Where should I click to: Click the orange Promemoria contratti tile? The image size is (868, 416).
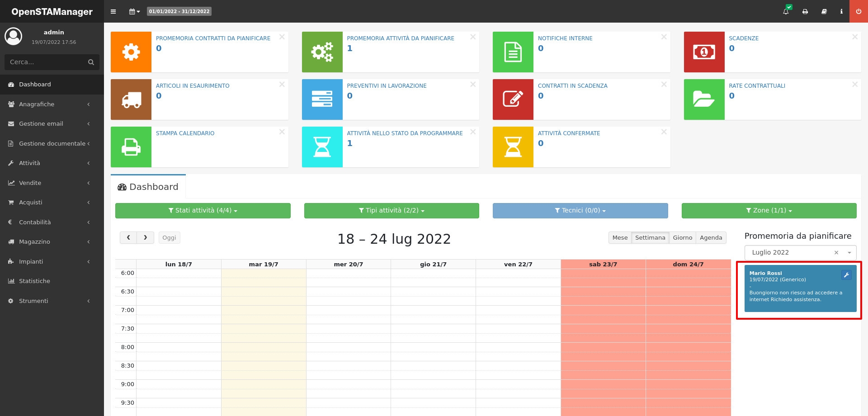(x=131, y=52)
